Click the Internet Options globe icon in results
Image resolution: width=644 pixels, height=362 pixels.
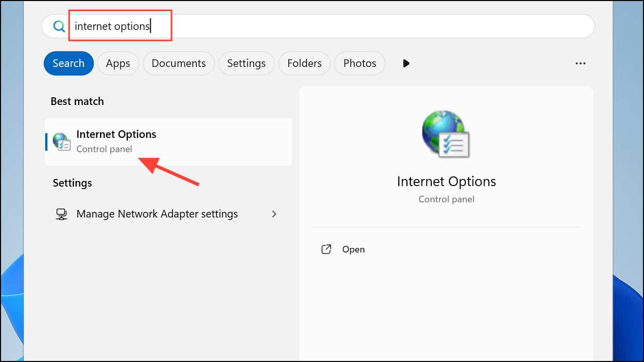(x=61, y=141)
